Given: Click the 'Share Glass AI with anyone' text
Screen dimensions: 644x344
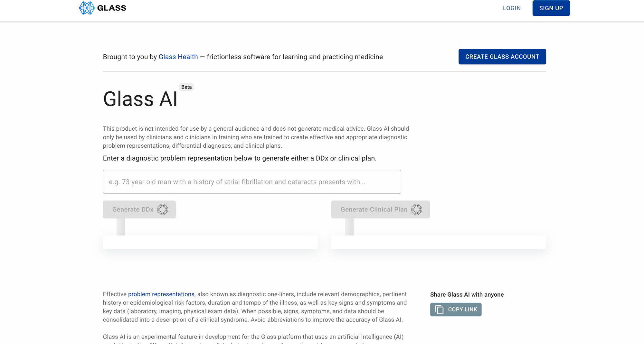Looking at the screenshot, I should [x=467, y=294].
